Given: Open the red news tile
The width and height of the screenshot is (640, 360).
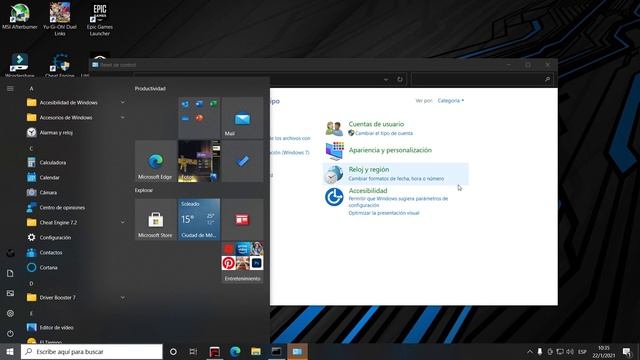Looking at the screenshot, I should (242, 220).
